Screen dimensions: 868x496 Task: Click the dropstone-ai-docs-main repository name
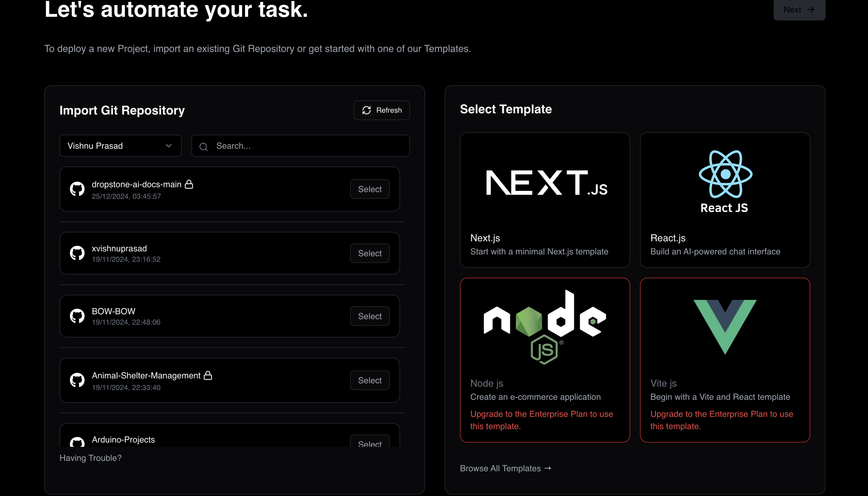[136, 184]
